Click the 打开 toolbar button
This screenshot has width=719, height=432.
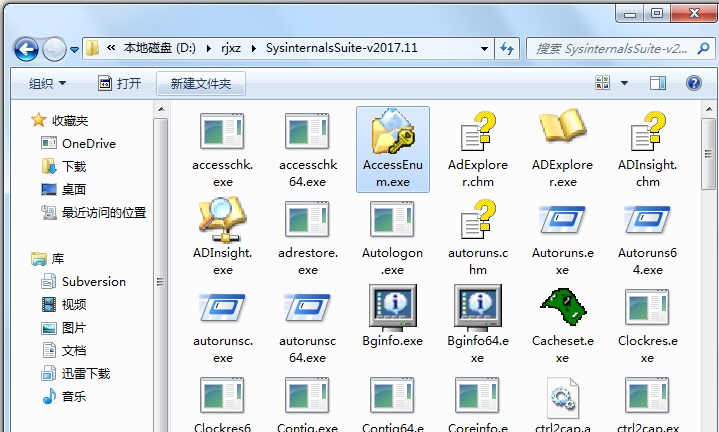click(119, 83)
